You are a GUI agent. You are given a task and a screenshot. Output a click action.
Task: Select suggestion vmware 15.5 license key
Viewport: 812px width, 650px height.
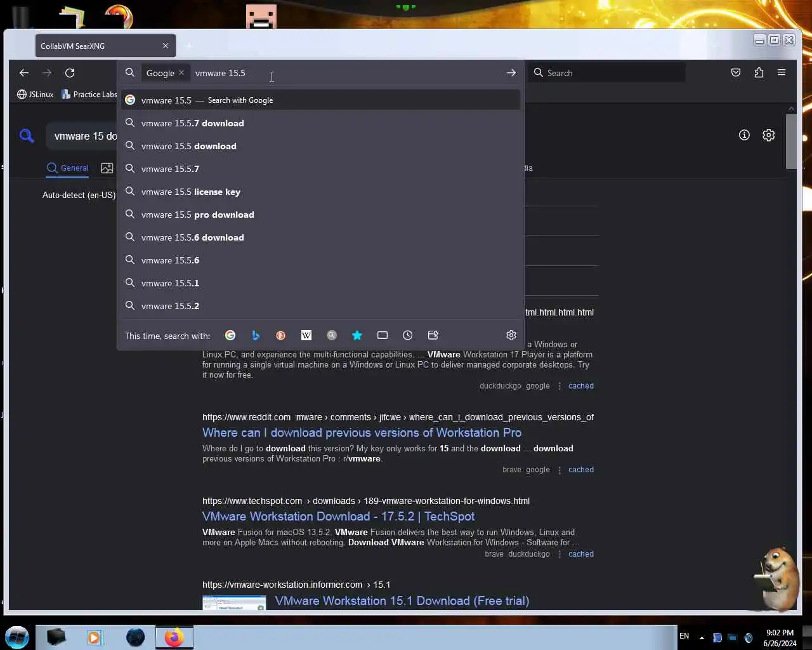click(320, 192)
